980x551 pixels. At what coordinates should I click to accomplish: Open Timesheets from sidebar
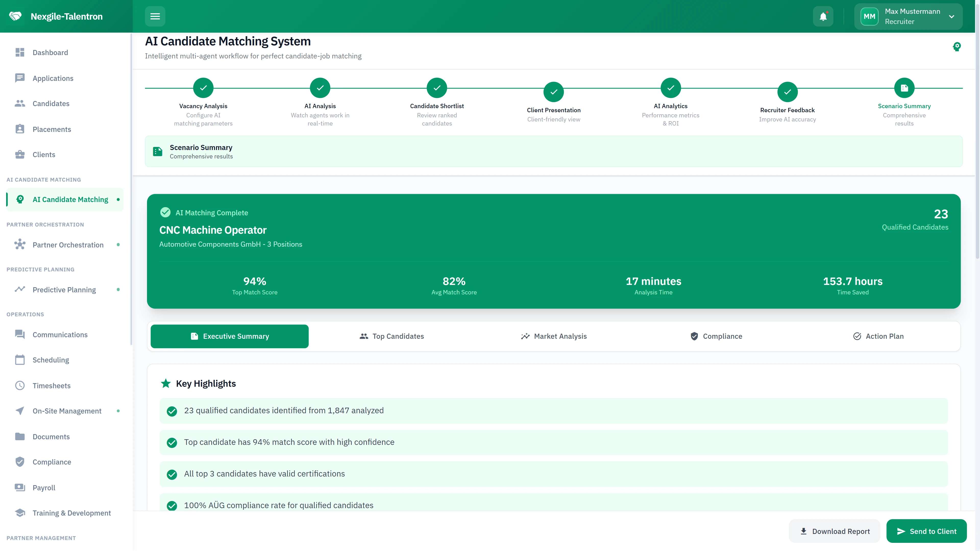[x=51, y=386]
